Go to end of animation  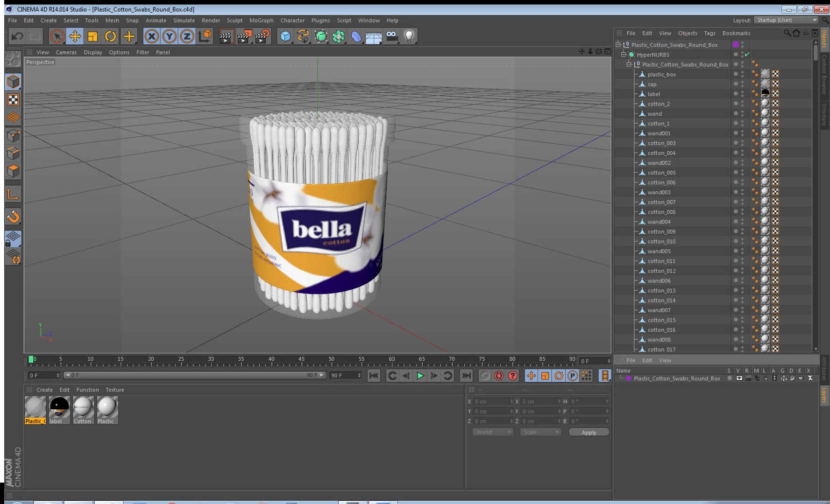pos(466,375)
